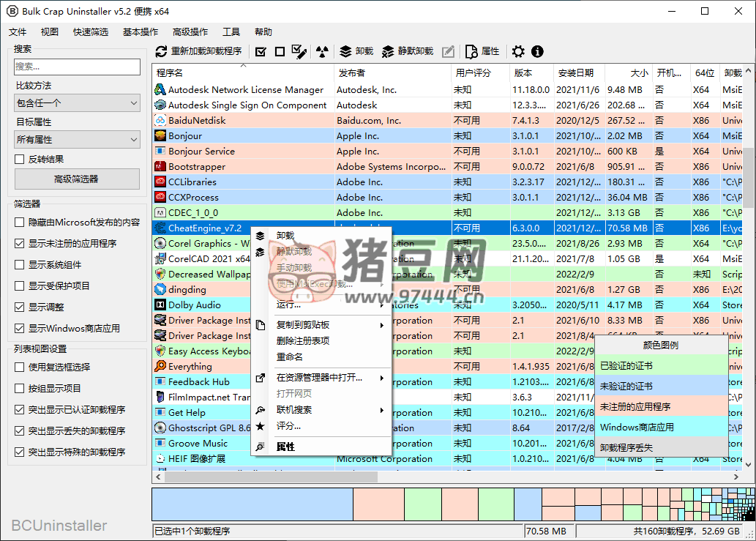Open the 高级操作 menu in menu bar
Screen dimensions: 756x541
point(190,32)
